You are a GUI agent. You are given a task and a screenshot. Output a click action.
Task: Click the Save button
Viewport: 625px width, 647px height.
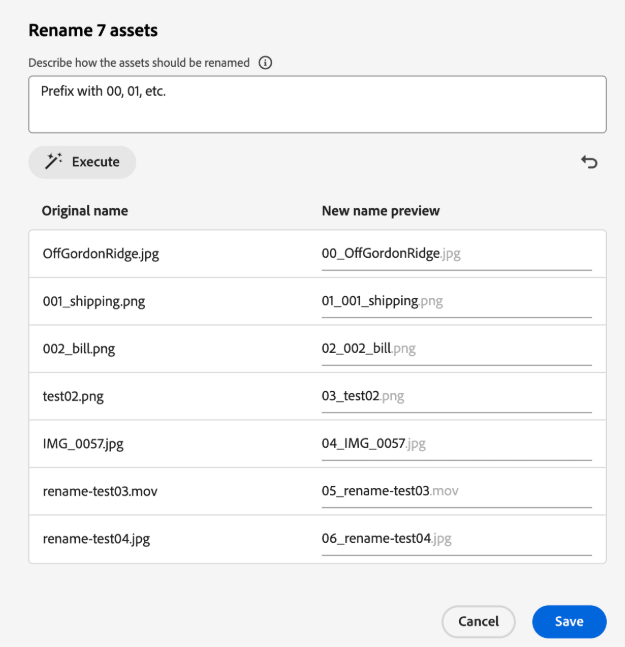569,621
